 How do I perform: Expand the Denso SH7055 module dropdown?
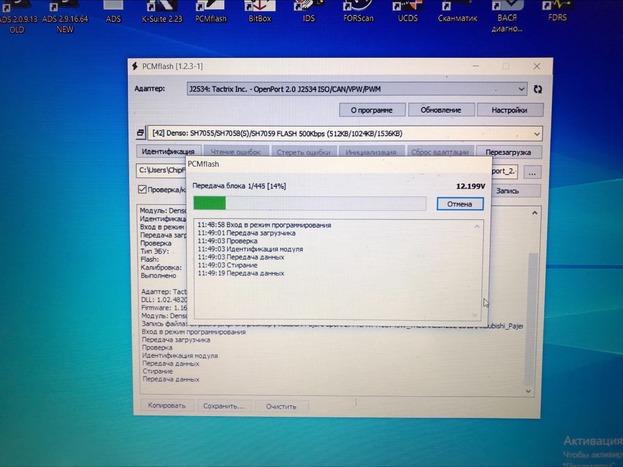click(537, 133)
